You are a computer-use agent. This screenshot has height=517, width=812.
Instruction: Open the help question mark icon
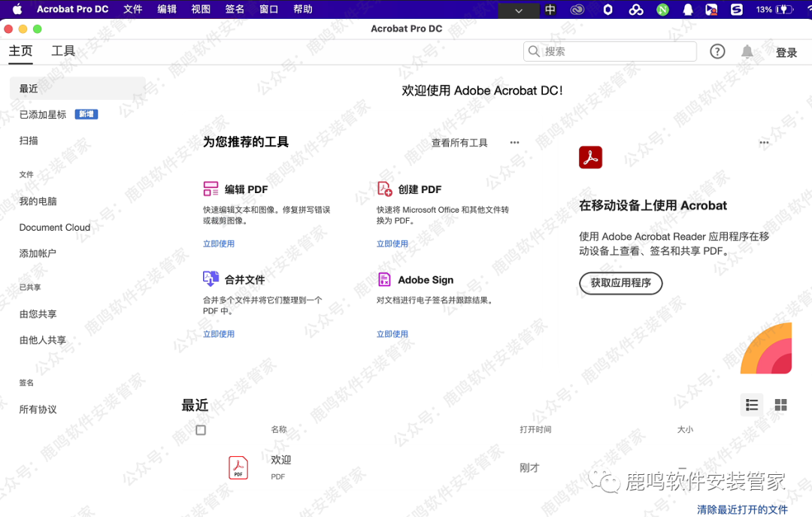click(717, 52)
